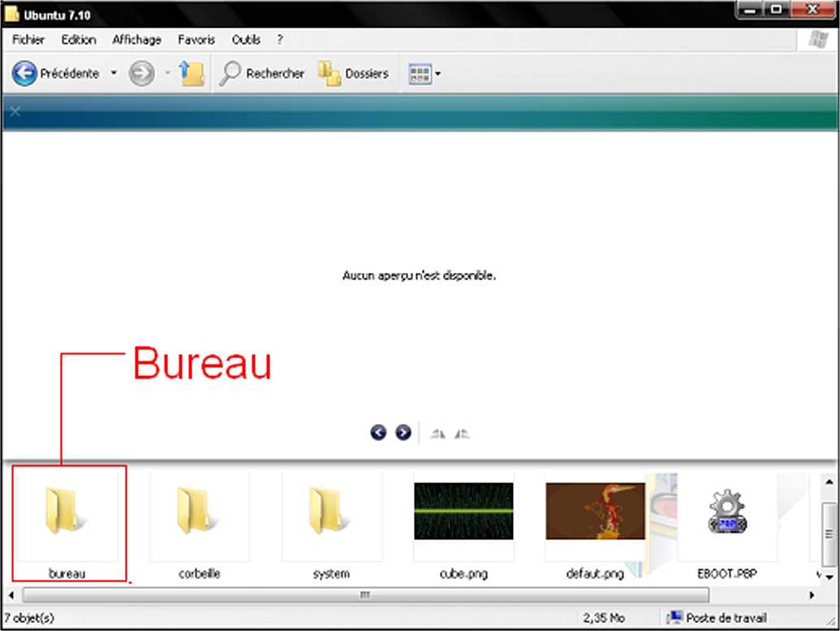Open the ? help menu

click(280, 40)
